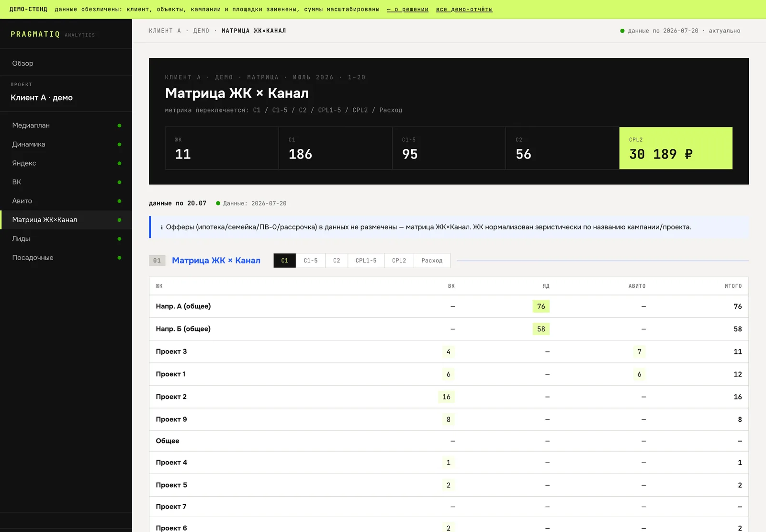Click the 'Матрица ЖК × Канал' section heading
766x532 pixels.
[216, 260]
